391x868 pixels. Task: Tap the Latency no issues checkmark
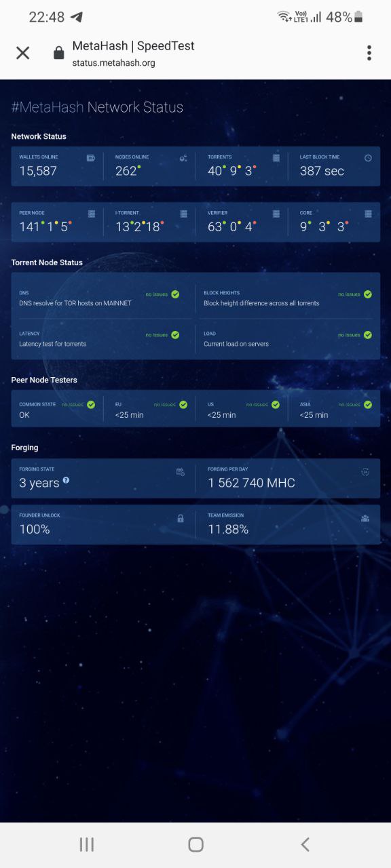(175, 335)
